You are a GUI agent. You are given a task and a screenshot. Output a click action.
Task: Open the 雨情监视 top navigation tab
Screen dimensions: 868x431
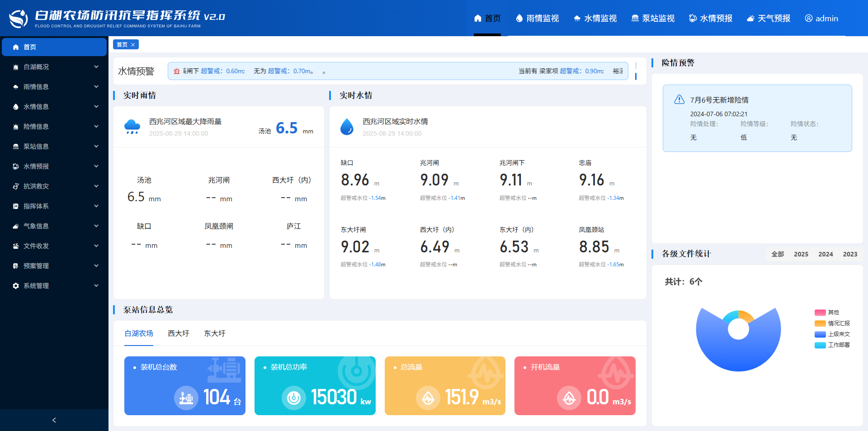[x=537, y=19]
